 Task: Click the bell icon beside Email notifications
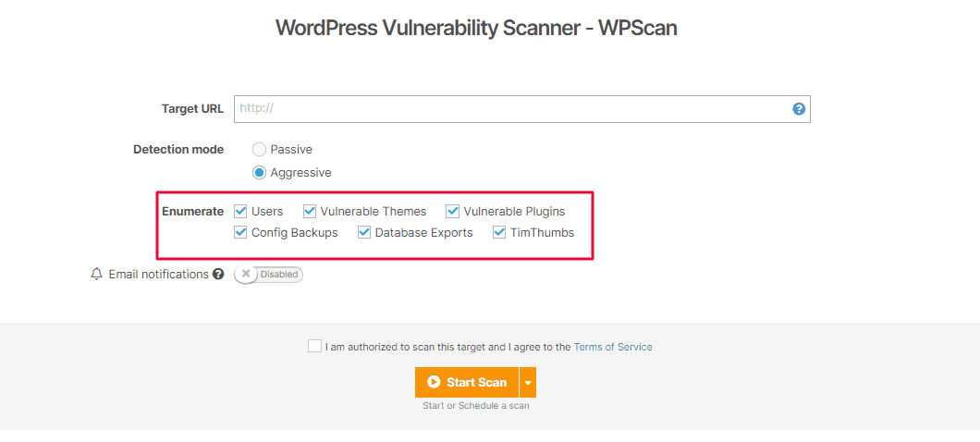(x=96, y=275)
